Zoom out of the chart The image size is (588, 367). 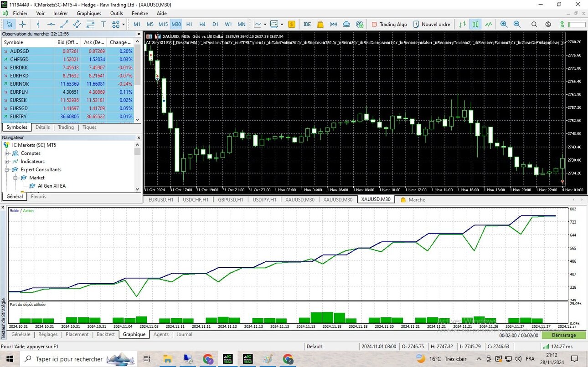[517, 24]
